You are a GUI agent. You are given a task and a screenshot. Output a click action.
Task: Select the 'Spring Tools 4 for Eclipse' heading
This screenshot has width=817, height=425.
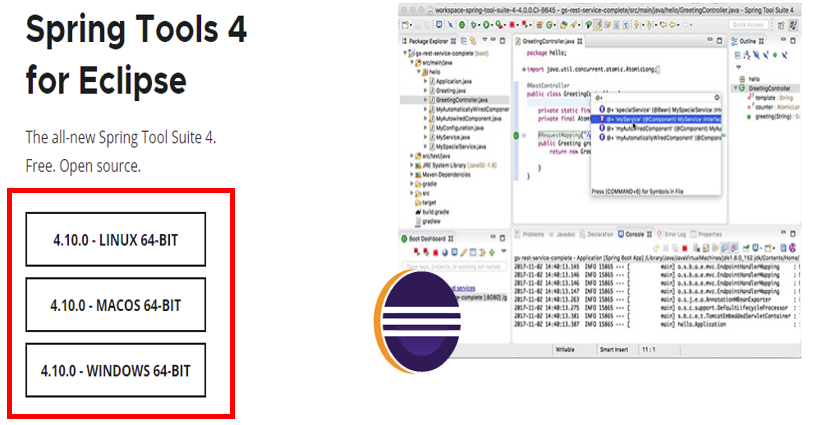pyautogui.click(x=136, y=54)
